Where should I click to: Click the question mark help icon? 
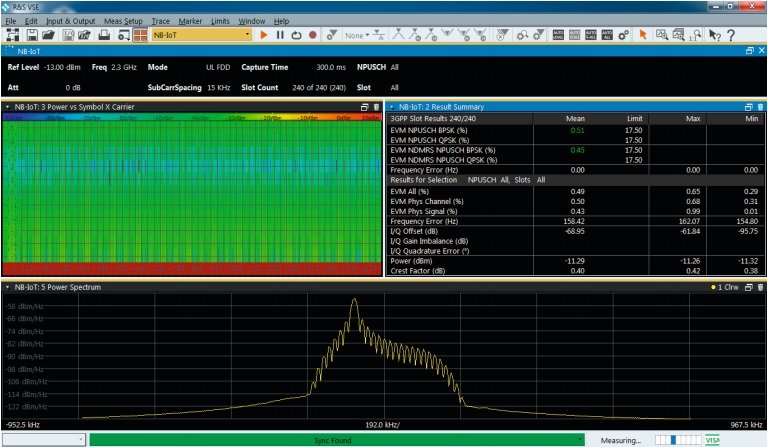tap(731, 35)
